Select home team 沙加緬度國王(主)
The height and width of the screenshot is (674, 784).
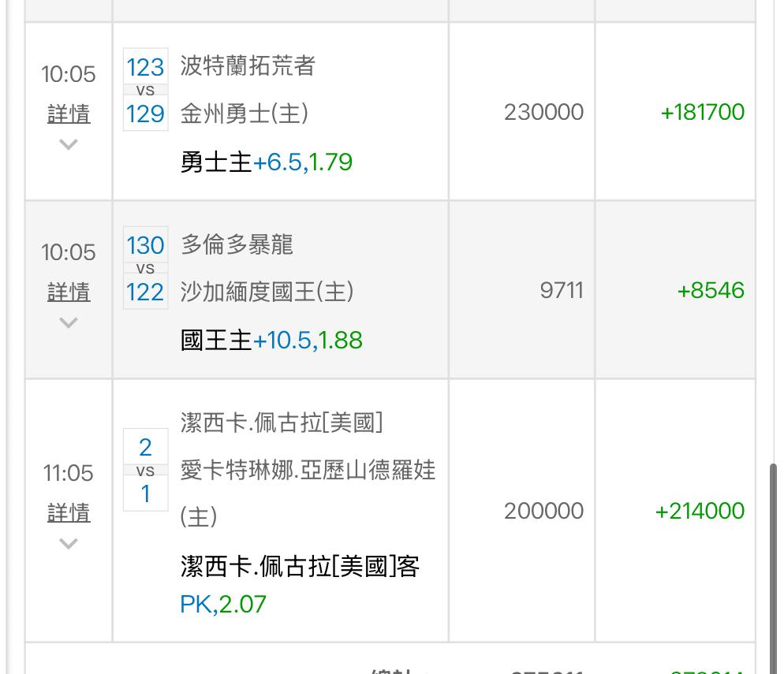click(267, 292)
